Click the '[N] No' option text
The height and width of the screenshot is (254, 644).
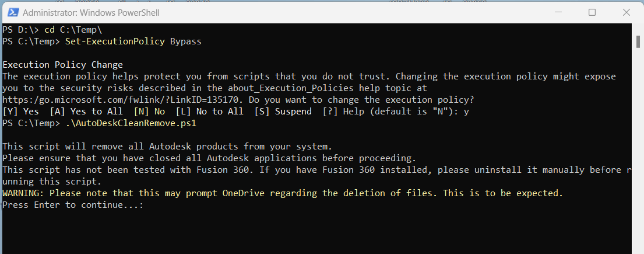click(x=150, y=112)
